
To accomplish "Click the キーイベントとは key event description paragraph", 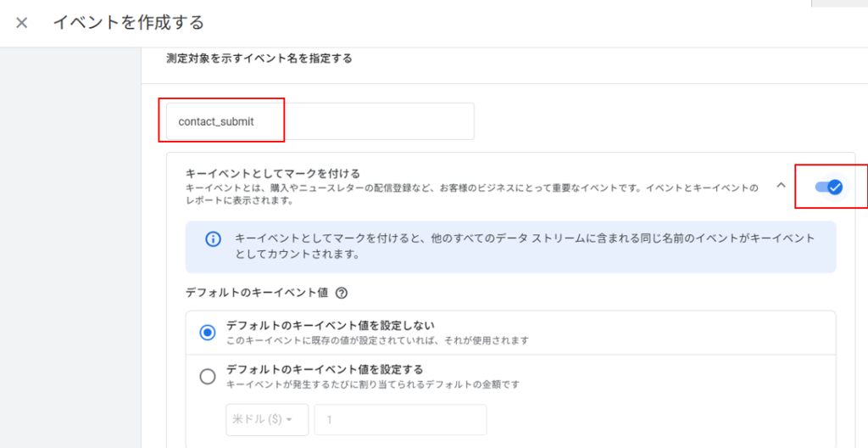I will (471, 194).
